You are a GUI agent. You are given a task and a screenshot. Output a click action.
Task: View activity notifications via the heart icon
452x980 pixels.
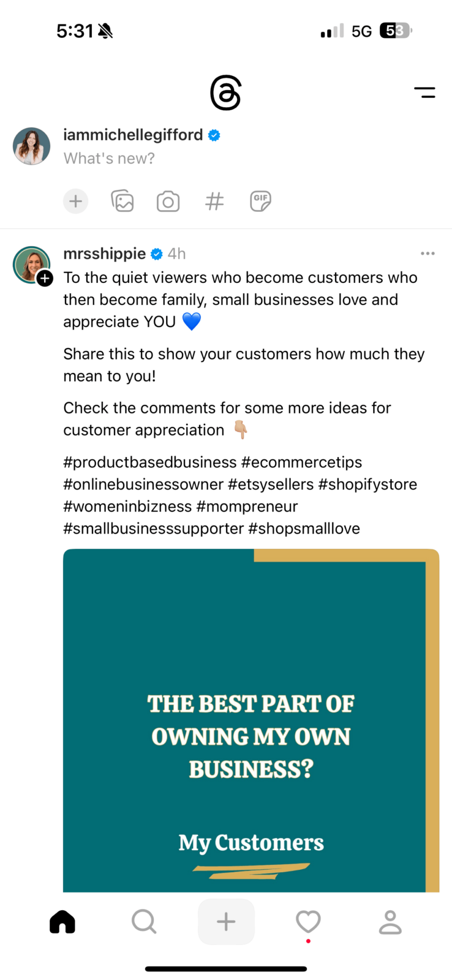pos(308,922)
